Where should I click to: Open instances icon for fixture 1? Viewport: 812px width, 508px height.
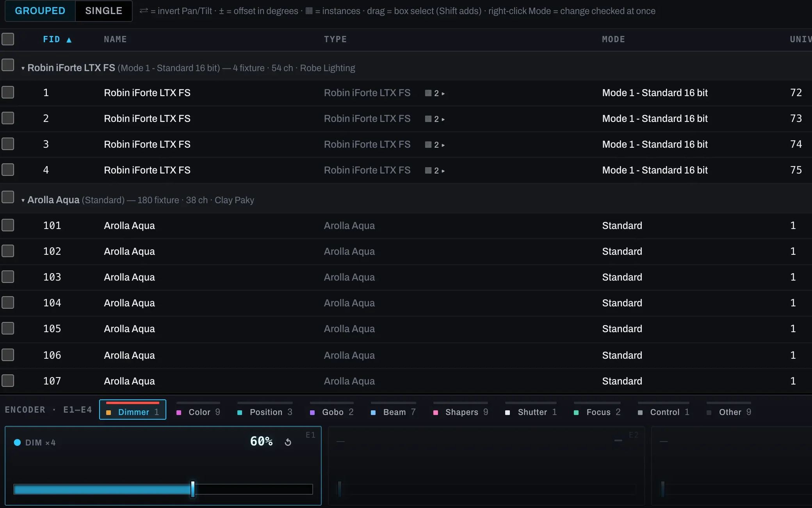428,93
